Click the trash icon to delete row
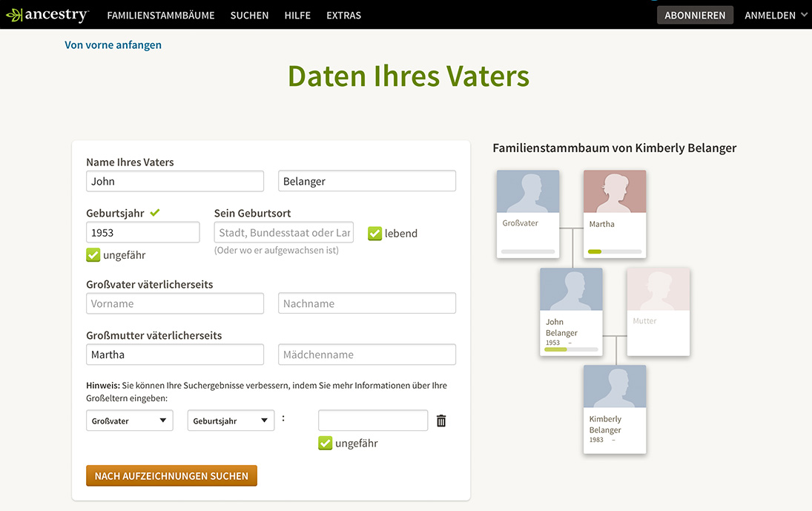This screenshot has height=511, width=812. click(x=441, y=421)
